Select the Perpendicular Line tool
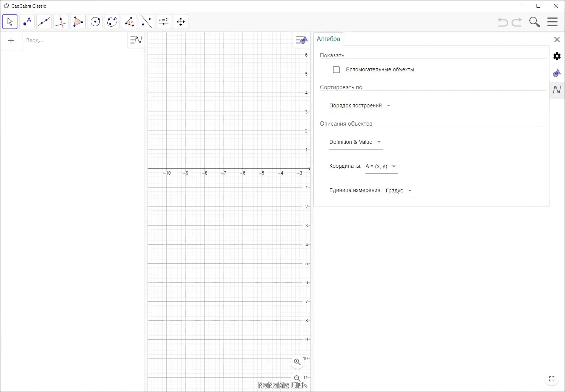 [61, 22]
